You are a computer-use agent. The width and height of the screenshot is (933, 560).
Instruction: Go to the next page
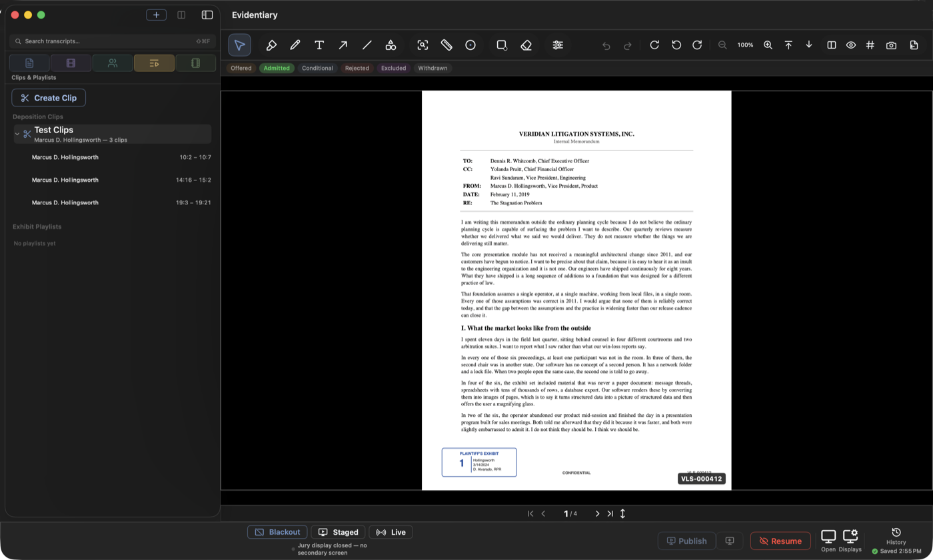click(x=597, y=513)
